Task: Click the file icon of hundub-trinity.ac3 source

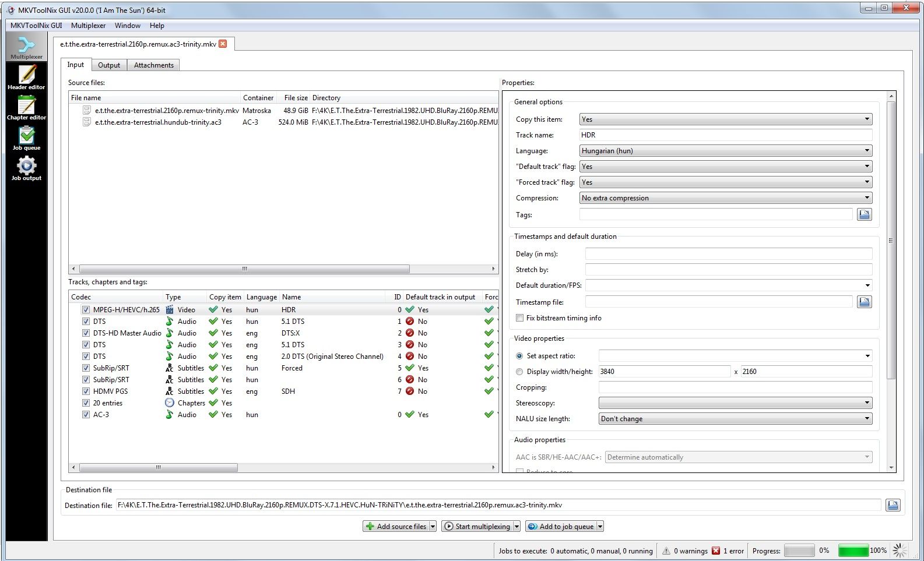Action: point(87,122)
